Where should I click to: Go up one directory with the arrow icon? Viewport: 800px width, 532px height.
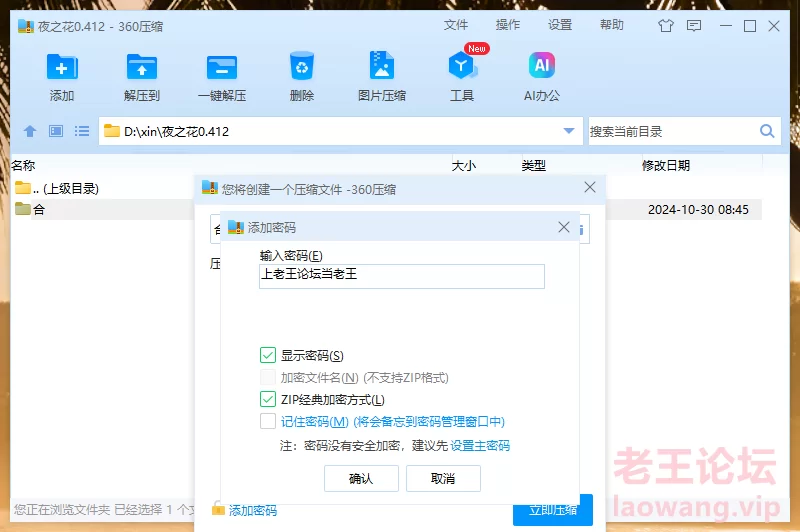pyautogui.click(x=30, y=132)
